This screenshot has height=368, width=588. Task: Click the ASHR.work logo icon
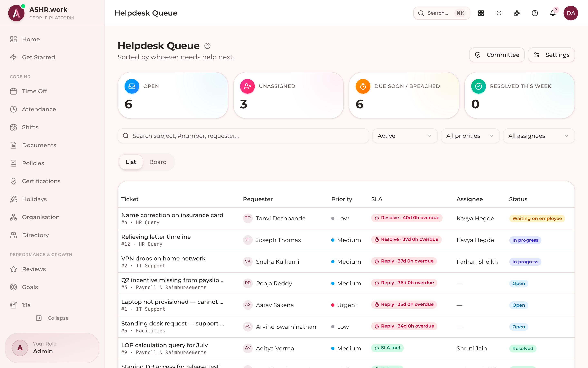[x=16, y=13]
